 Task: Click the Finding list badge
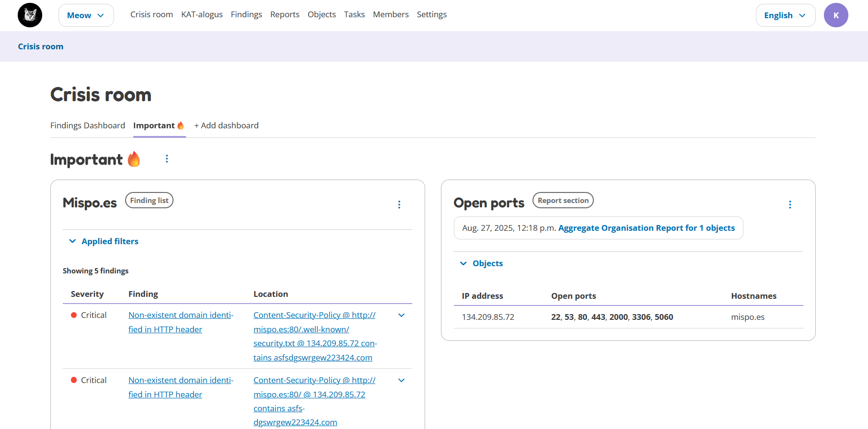tap(149, 201)
